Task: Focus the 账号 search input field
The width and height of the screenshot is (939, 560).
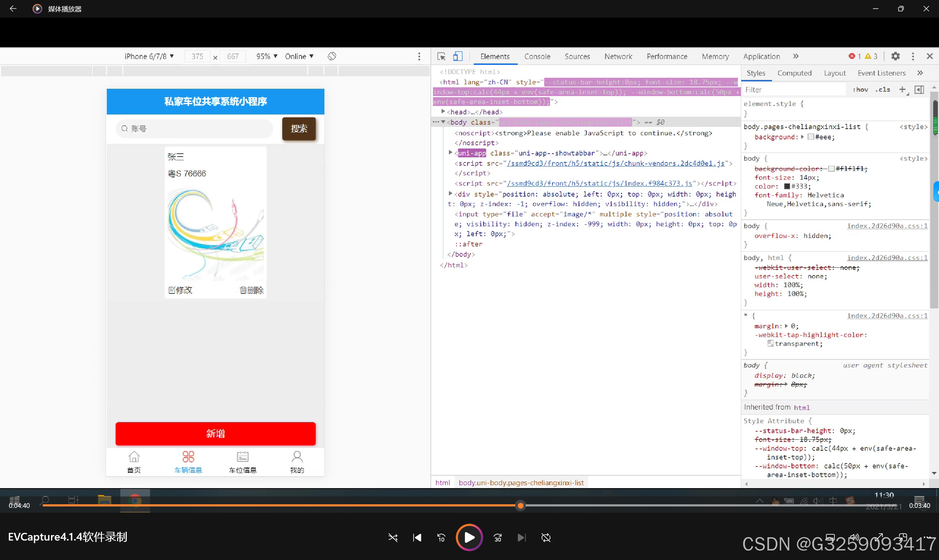Action: point(194,129)
